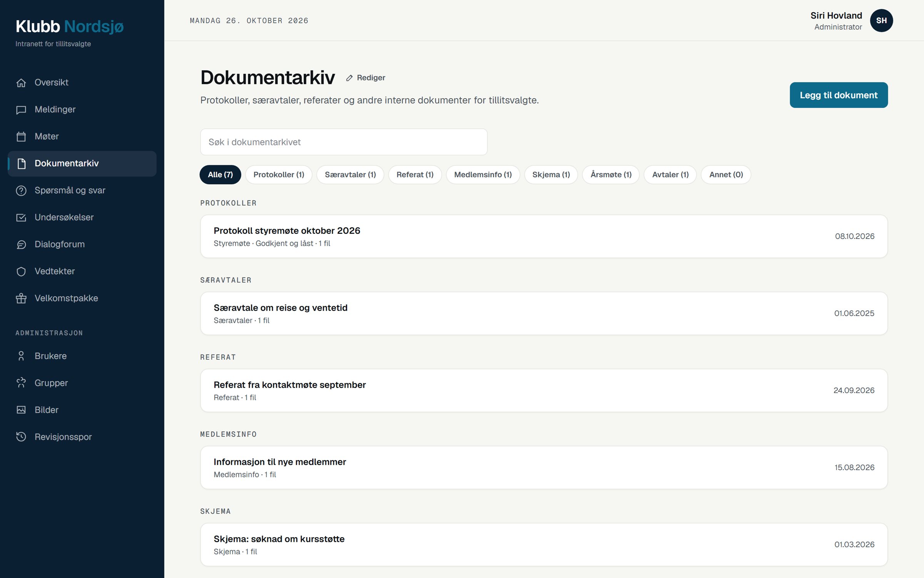Focus the Søk i dokumentarkivet field

[344, 142]
